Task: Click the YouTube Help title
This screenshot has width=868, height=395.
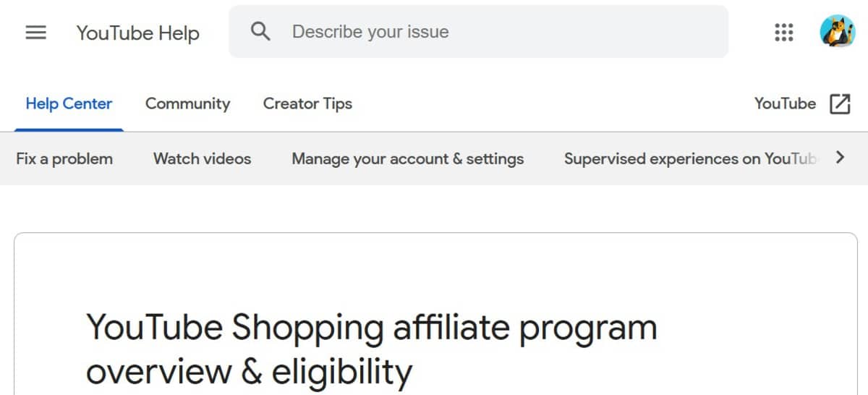Action: coord(137,33)
